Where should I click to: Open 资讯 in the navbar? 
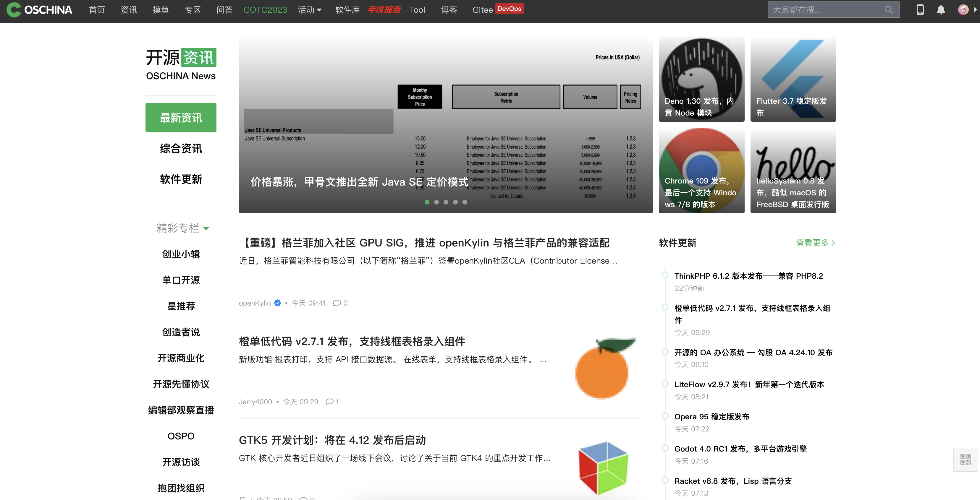[129, 10]
